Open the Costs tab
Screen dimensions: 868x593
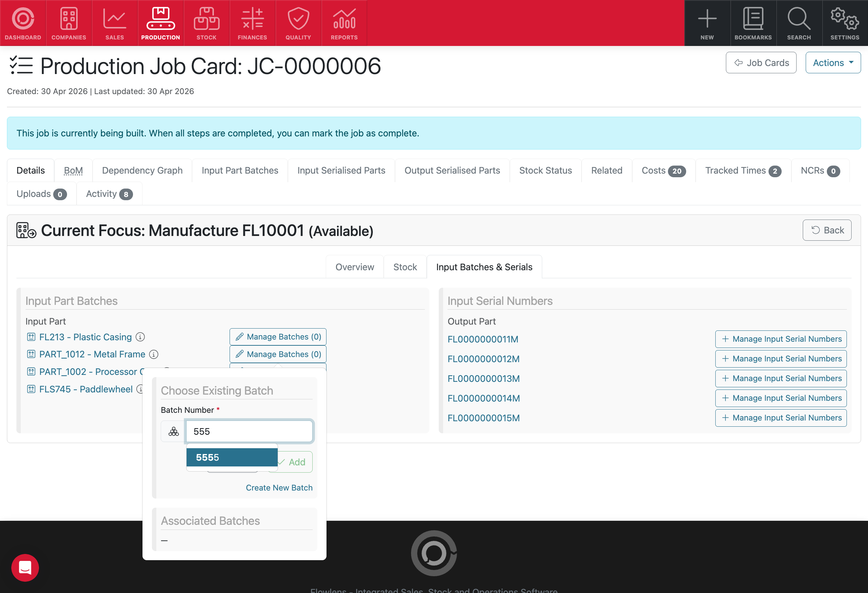(664, 171)
